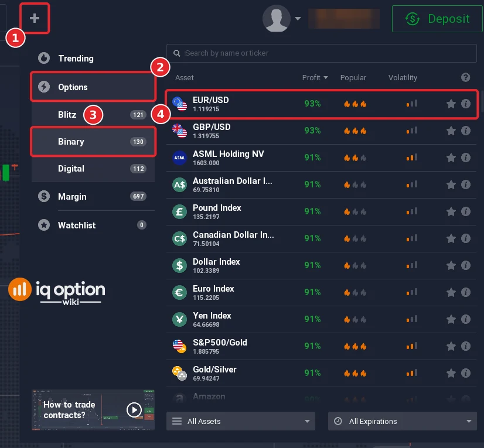Star Canadian Dollar Index favorite
The image size is (484, 448).
click(x=451, y=238)
